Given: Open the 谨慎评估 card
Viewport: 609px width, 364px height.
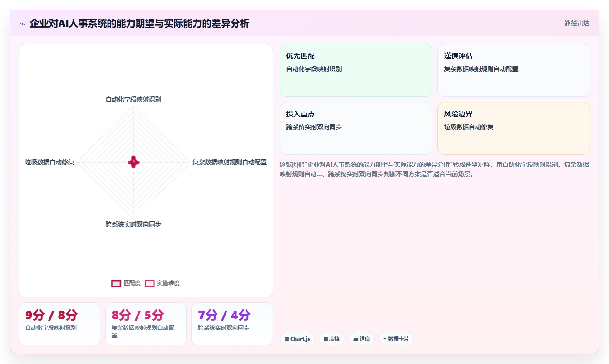Looking at the screenshot, I should (x=514, y=70).
